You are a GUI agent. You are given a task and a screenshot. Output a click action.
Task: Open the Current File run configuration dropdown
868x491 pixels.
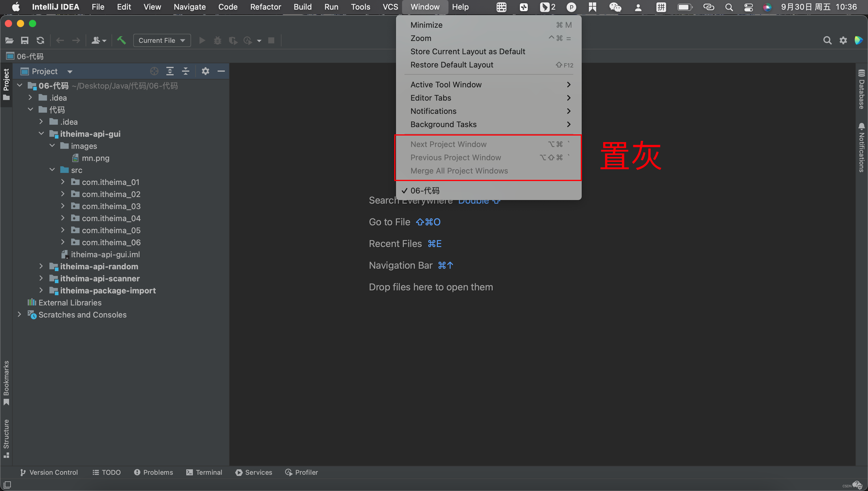[x=162, y=40]
